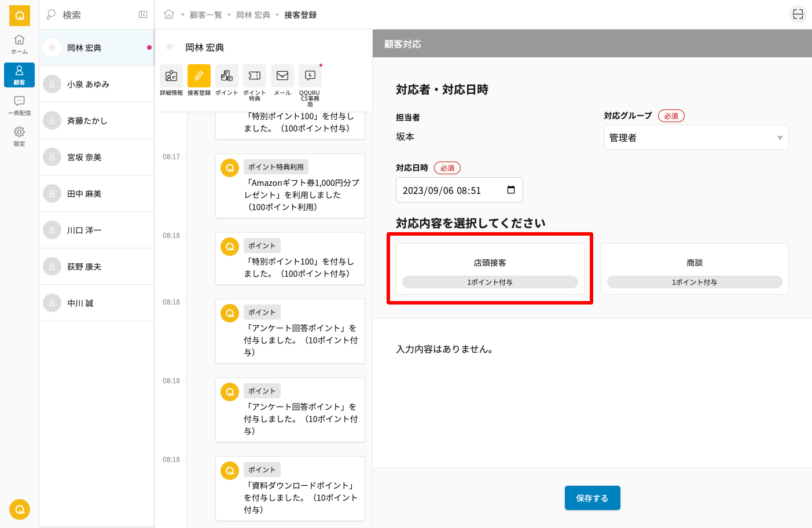Image resolution: width=812 pixels, height=528 pixels.
Task: Select the 店頭接客 response option
Action: click(x=490, y=269)
